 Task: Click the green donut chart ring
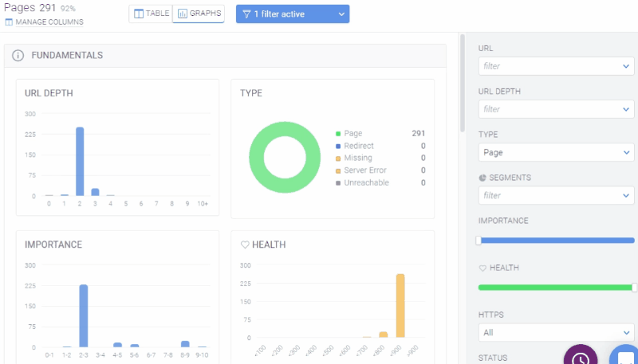point(256,157)
